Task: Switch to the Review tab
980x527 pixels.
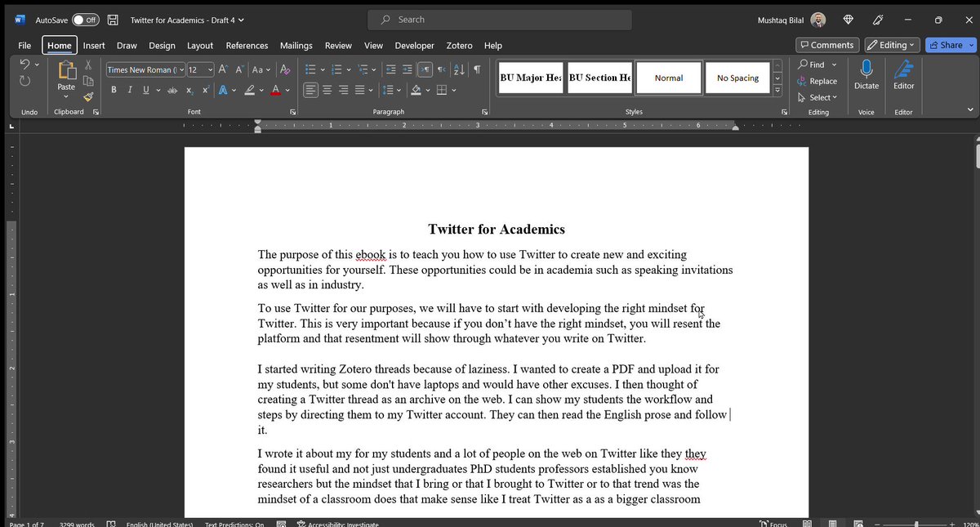Action: point(338,46)
